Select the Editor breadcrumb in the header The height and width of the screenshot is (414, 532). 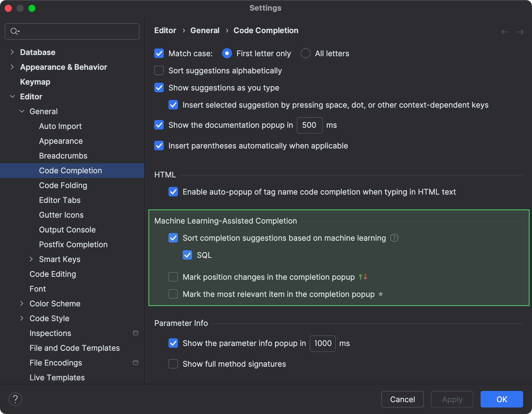[165, 30]
